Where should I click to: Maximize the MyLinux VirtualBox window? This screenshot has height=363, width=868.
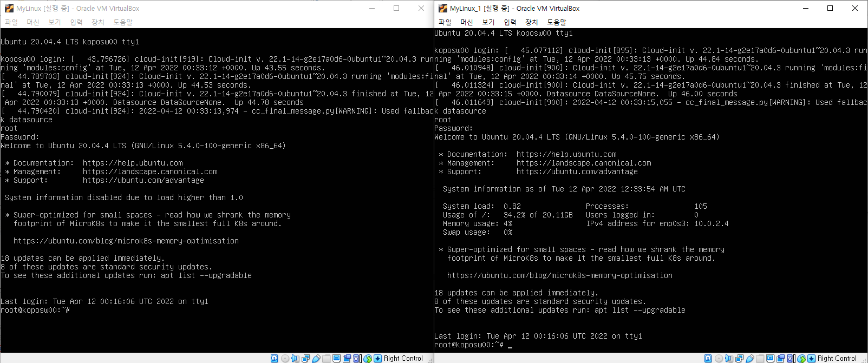click(x=396, y=8)
